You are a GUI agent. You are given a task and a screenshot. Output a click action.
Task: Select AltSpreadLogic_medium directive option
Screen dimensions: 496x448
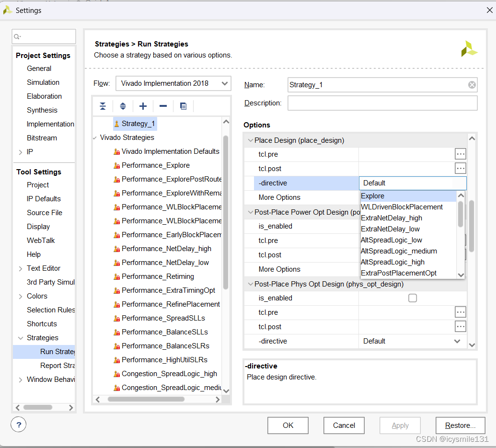click(408, 251)
